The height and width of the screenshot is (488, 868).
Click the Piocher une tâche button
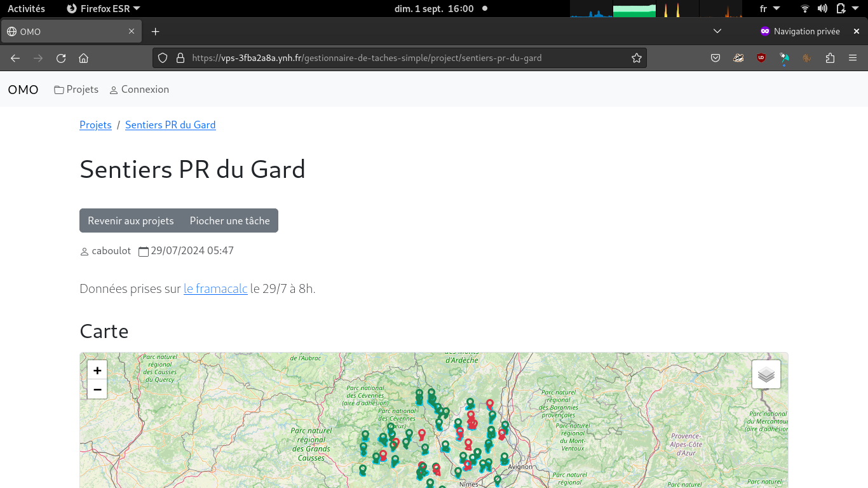click(x=229, y=220)
